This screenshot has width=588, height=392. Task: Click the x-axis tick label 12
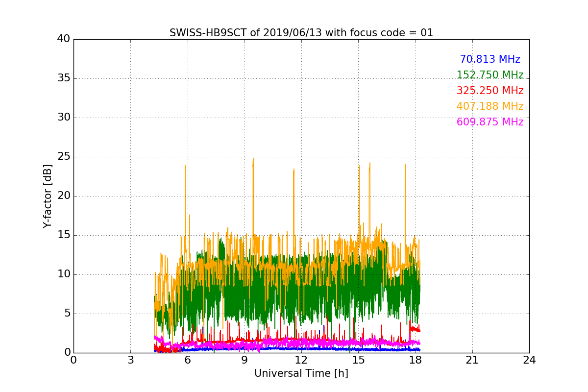click(x=301, y=360)
